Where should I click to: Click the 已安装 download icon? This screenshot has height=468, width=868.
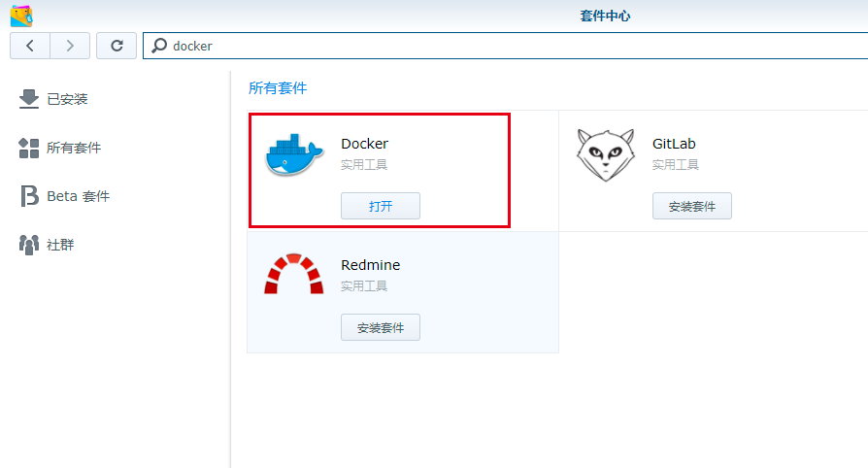click(x=29, y=99)
